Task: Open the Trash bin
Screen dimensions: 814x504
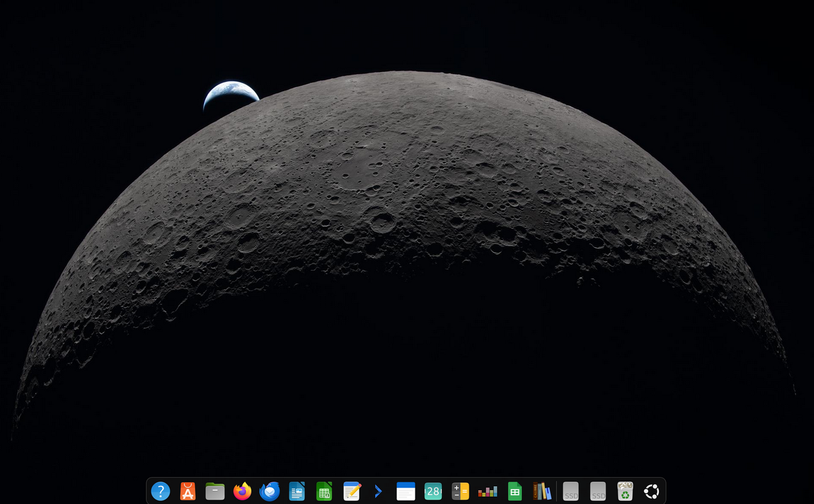Action: (x=625, y=491)
